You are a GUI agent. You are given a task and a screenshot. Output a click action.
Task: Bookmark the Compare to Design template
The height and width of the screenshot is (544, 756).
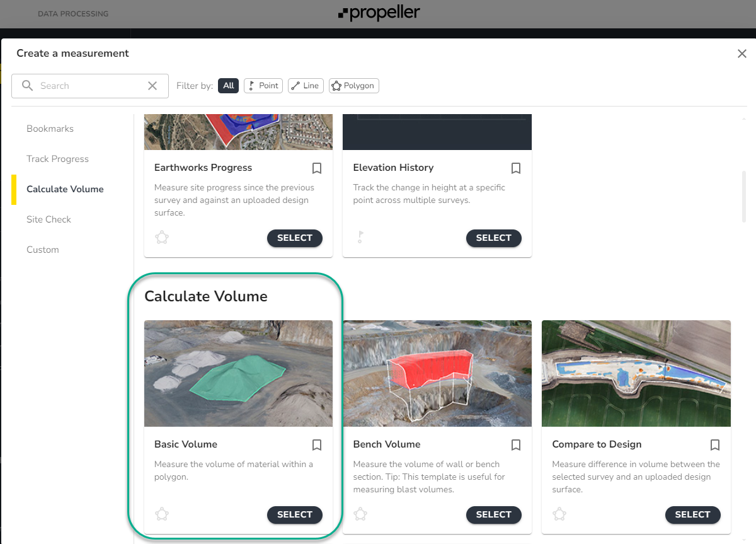point(715,445)
